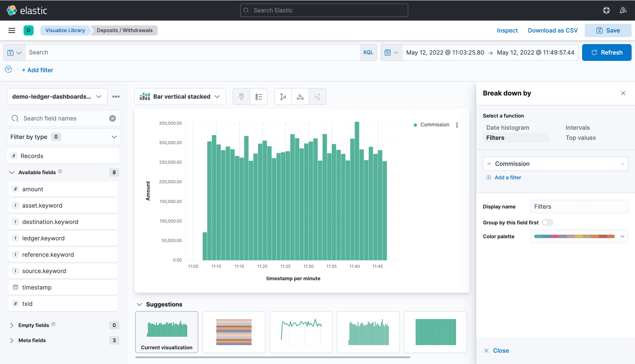Open bottom axis settings icon
This screenshot has height=364, width=635.
300,97
